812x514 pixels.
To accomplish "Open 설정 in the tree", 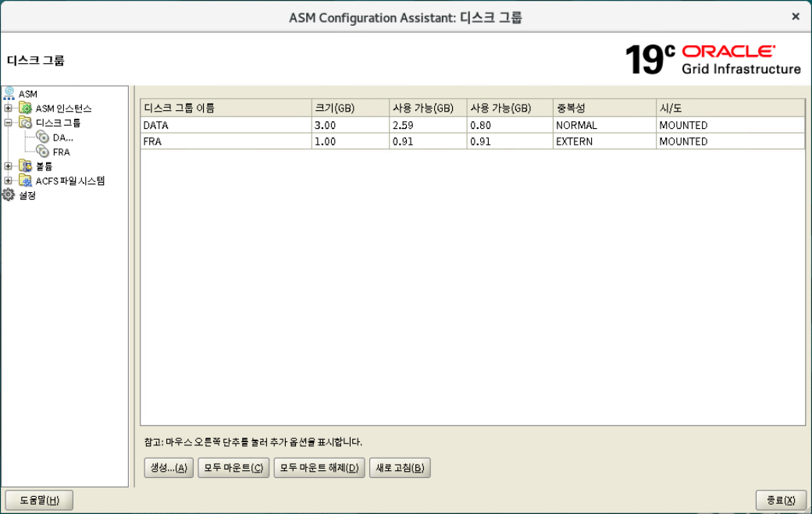I will click(27, 196).
